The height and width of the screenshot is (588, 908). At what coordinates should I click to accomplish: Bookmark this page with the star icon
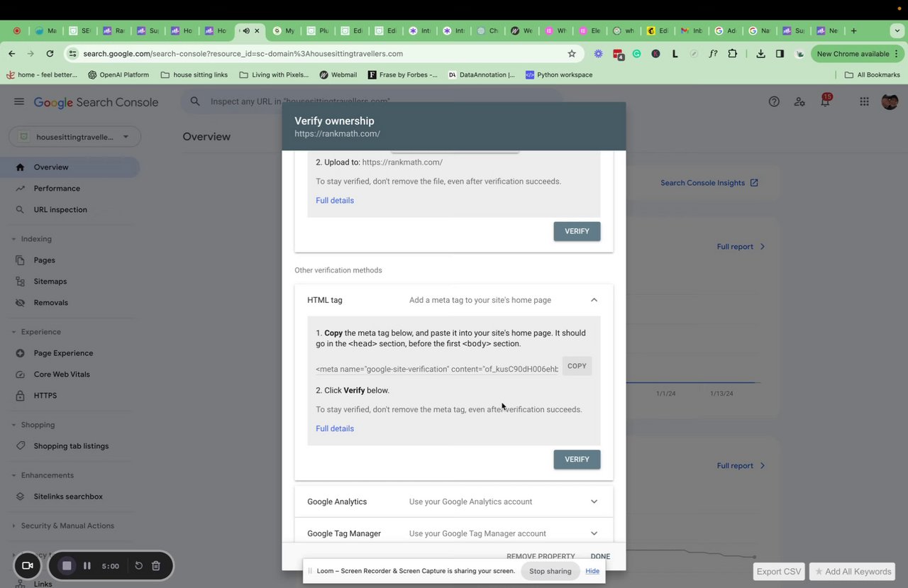point(572,53)
